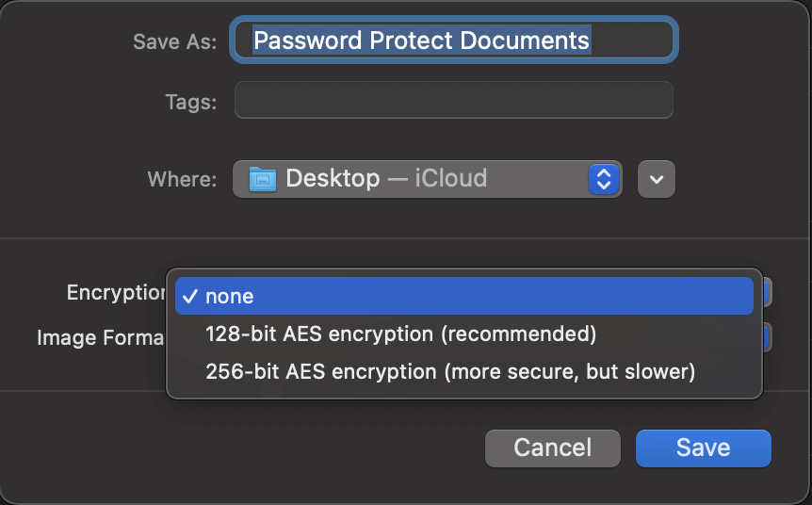
Task: Click the Encryption popup's visible right edge
Action: [768, 292]
